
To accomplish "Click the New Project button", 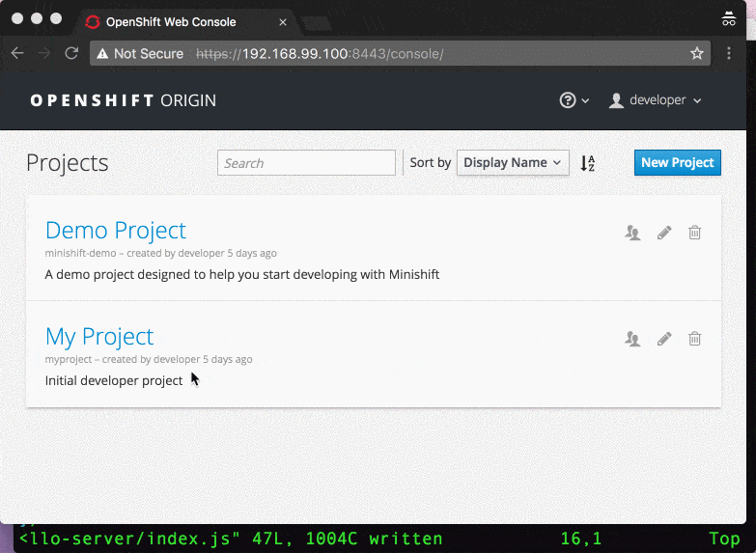I will 678,162.
